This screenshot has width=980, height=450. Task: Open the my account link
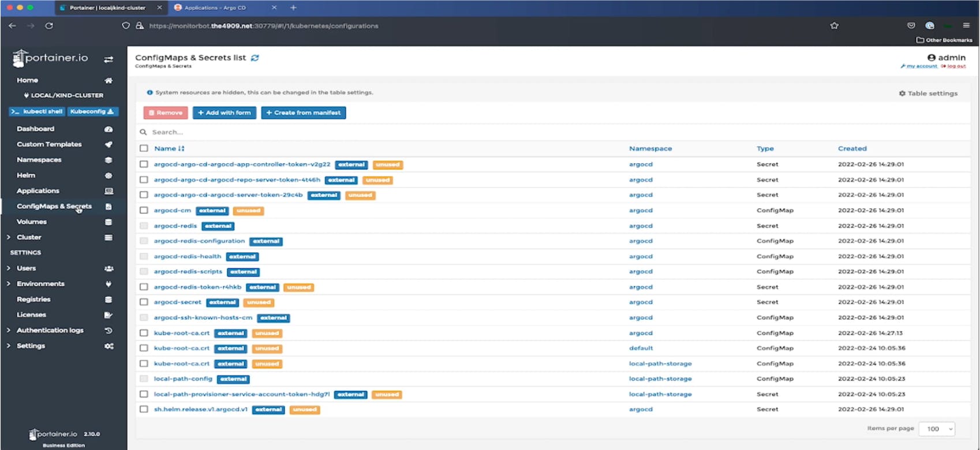point(919,66)
